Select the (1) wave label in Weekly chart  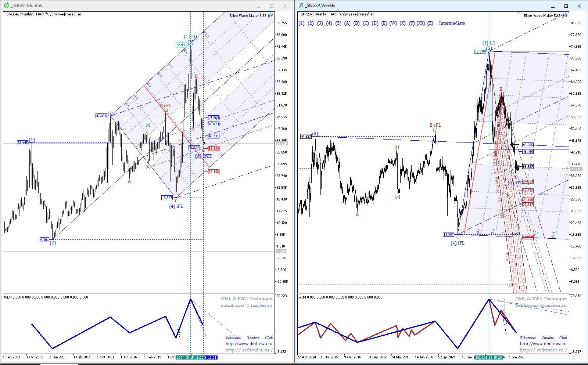click(x=302, y=23)
